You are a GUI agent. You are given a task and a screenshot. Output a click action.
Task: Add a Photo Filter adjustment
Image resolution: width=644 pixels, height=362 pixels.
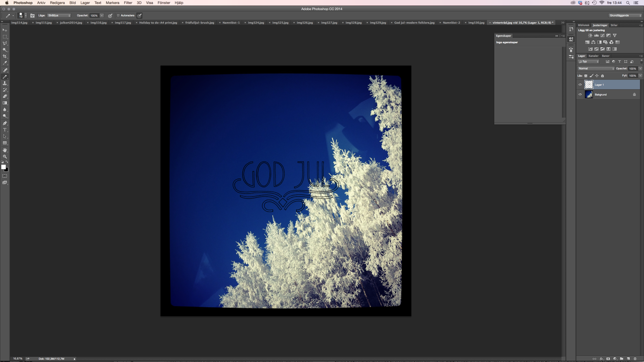pyautogui.click(x=605, y=42)
